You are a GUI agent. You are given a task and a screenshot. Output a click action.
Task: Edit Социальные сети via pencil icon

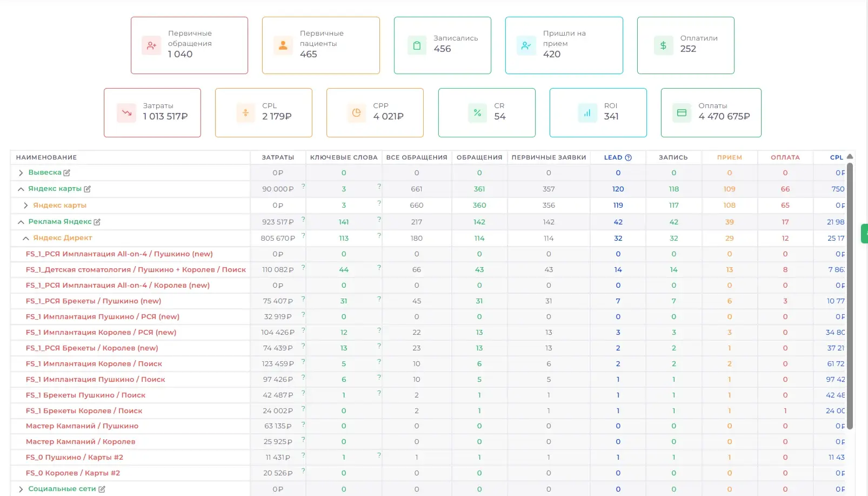coord(102,489)
